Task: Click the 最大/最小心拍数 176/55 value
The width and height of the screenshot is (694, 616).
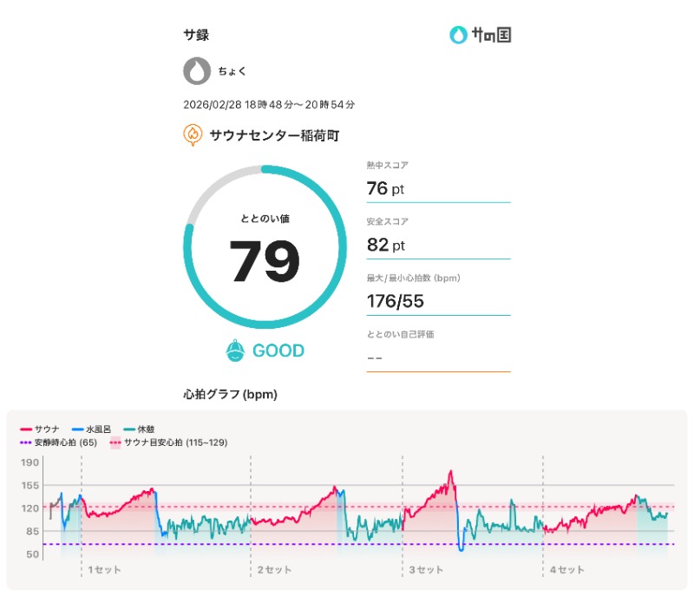Action: pos(401,301)
